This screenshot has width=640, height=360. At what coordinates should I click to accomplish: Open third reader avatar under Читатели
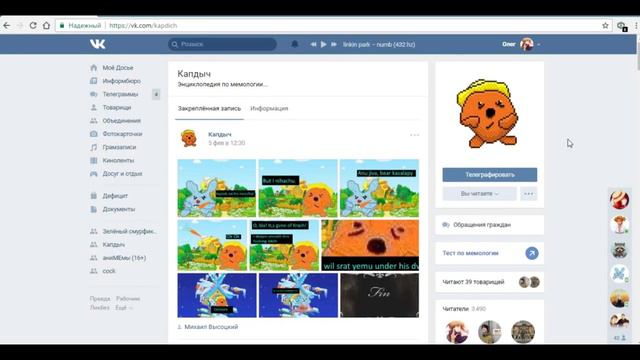click(523, 332)
